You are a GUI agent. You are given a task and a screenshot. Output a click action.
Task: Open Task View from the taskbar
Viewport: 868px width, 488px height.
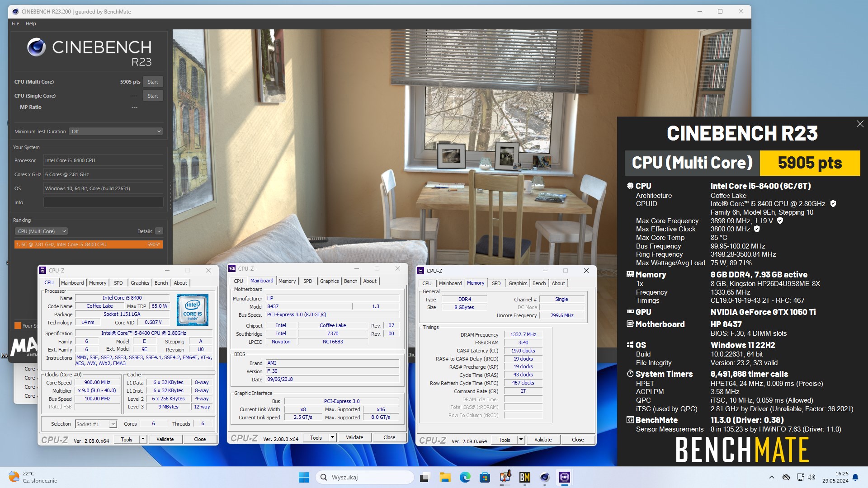[425, 477]
